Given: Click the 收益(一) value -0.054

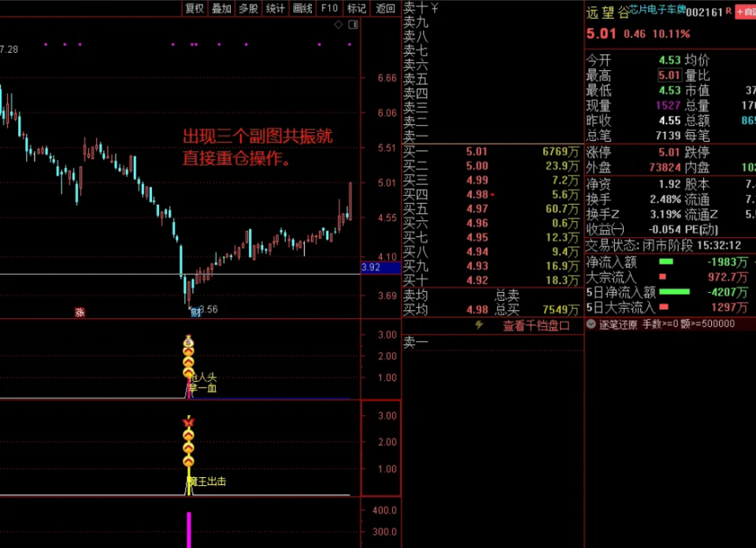Looking at the screenshot, I should click(665, 229).
